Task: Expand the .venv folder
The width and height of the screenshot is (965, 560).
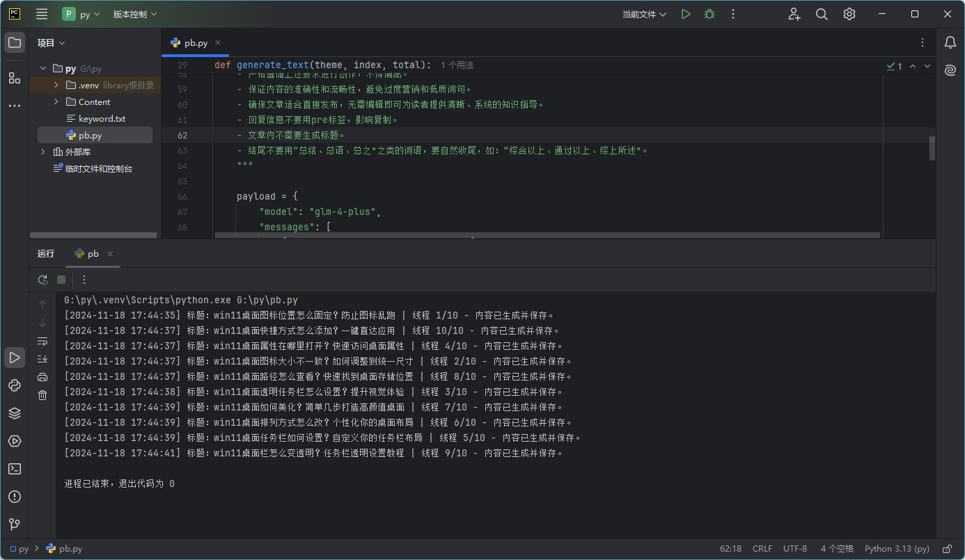Action: 56,86
